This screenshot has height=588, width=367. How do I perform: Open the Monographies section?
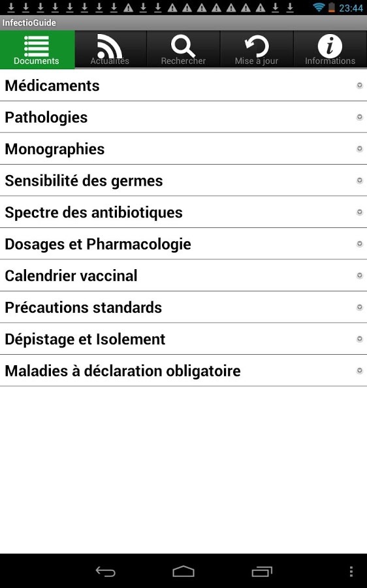coord(183,149)
